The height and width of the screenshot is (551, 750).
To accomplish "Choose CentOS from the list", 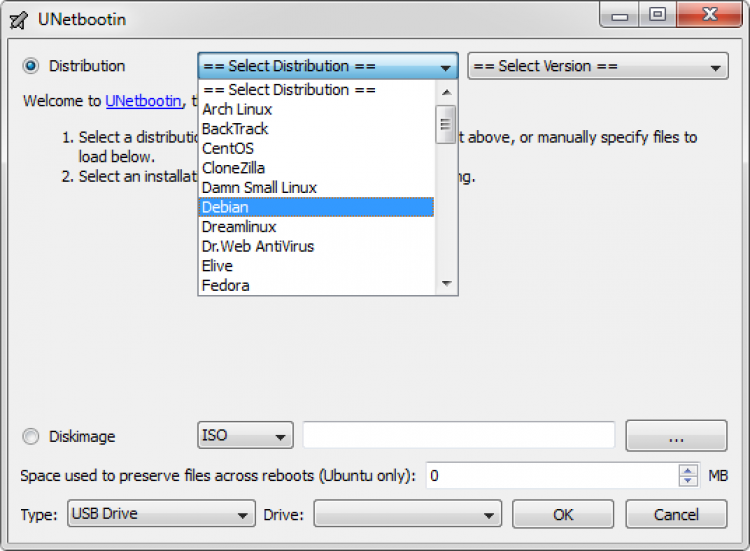I will point(316,149).
